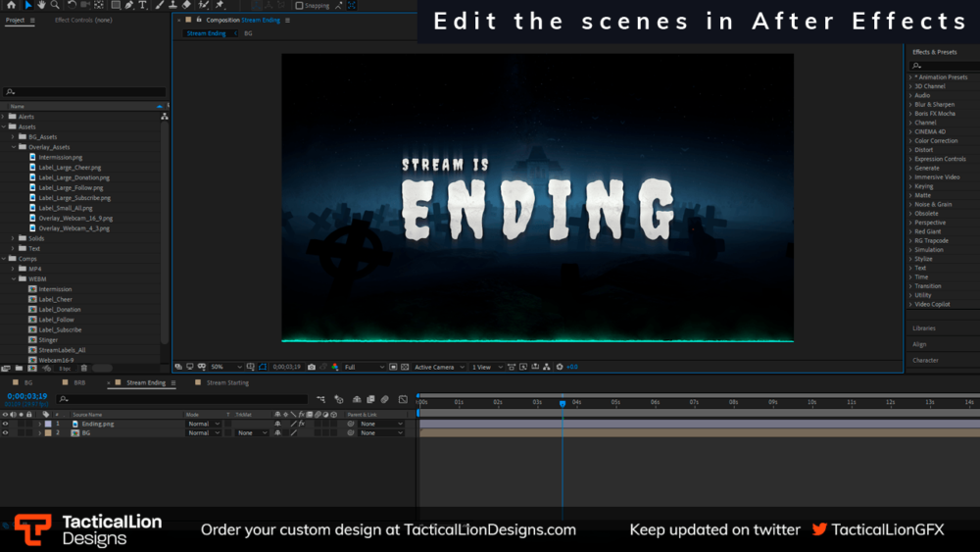
Task: Select the Selection arrow tool
Action: click(28, 5)
